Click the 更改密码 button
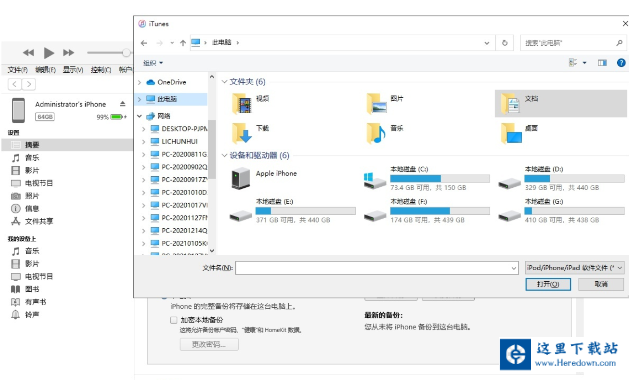The height and width of the screenshot is (382, 629). (x=209, y=344)
